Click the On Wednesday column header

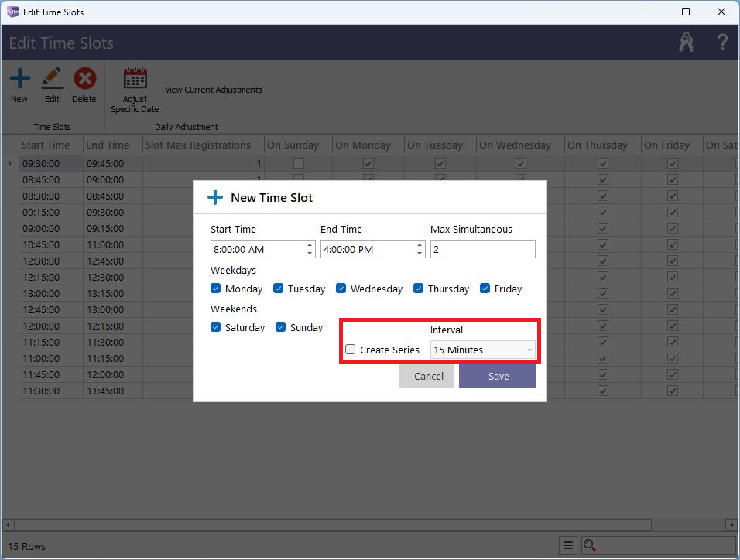coord(520,145)
